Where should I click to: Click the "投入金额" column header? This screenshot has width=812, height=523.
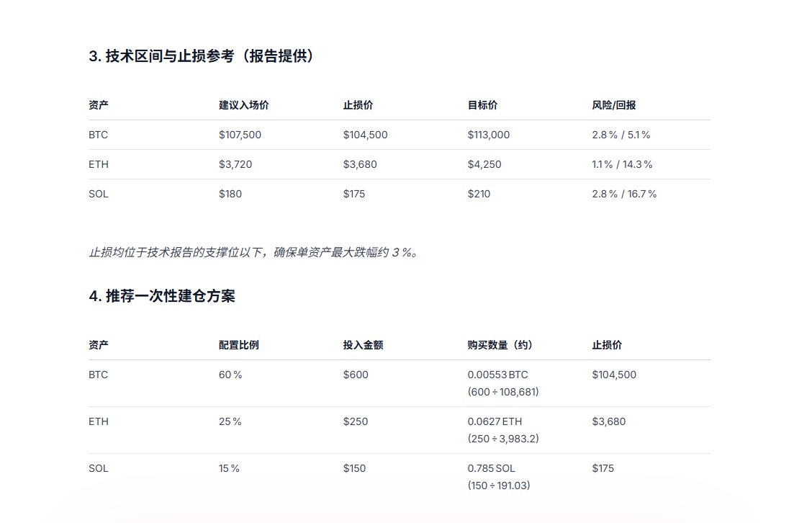click(x=363, y=345)
